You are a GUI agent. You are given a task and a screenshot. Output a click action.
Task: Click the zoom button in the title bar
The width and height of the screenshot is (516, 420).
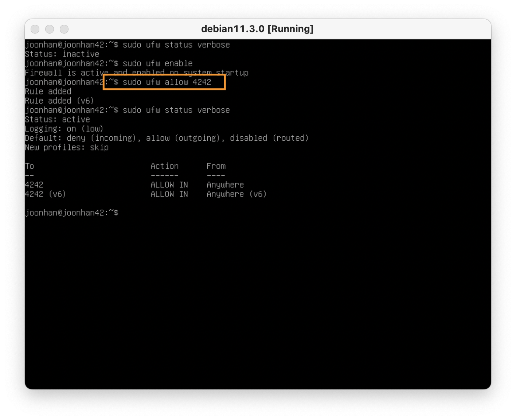point(64,29)
